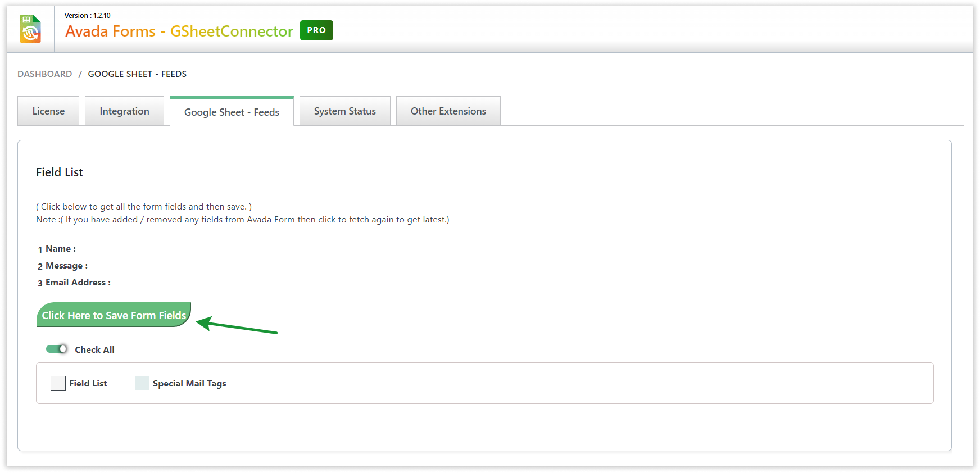Go to DASHBOARD breadcrumb link

click(x=45, y=74)
